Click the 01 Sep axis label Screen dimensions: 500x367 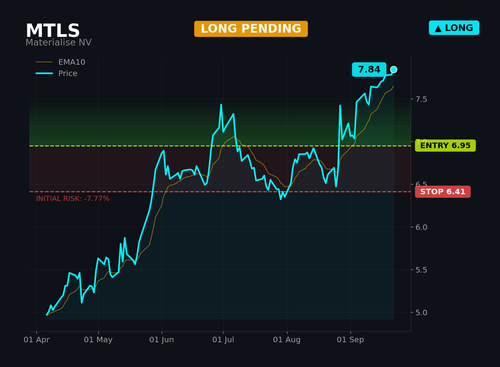(x=350, y=340)
